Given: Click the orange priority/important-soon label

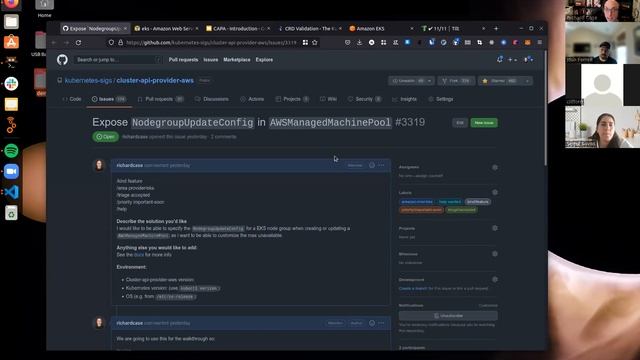Looking at the screenshot, I should pyautogui.click(x=421, y=210).
